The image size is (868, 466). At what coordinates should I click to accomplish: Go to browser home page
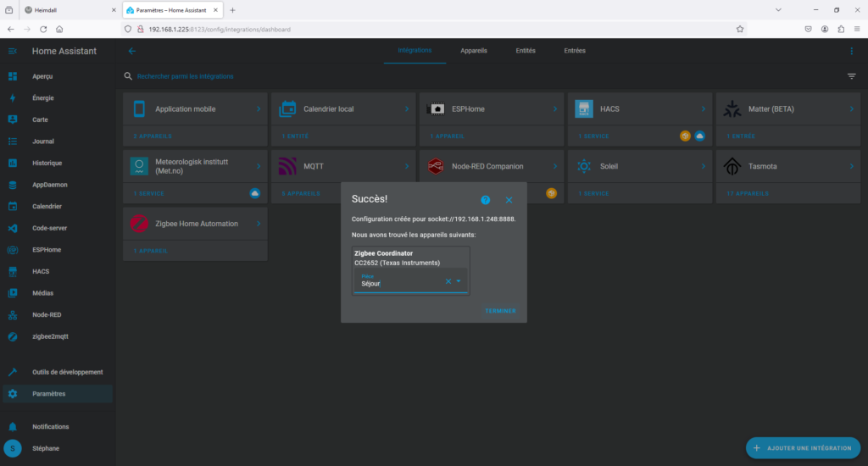coord(59,30)
